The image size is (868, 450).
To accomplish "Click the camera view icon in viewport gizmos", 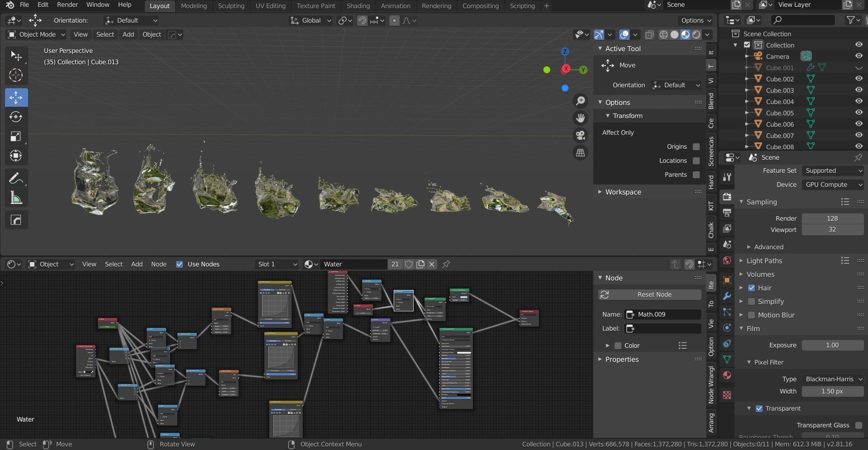I will pos(581,135).
